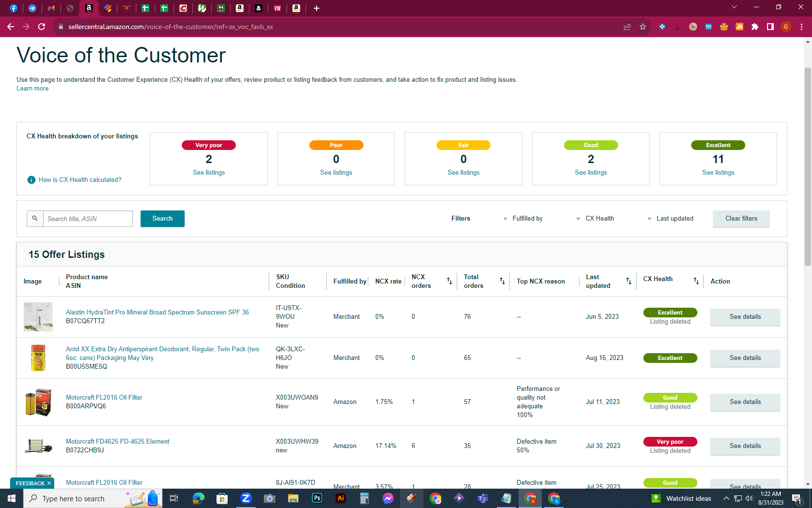The height and width of the screenshot is (508, 812).
Task: See listings under Poor
Action: click(336, 173)
